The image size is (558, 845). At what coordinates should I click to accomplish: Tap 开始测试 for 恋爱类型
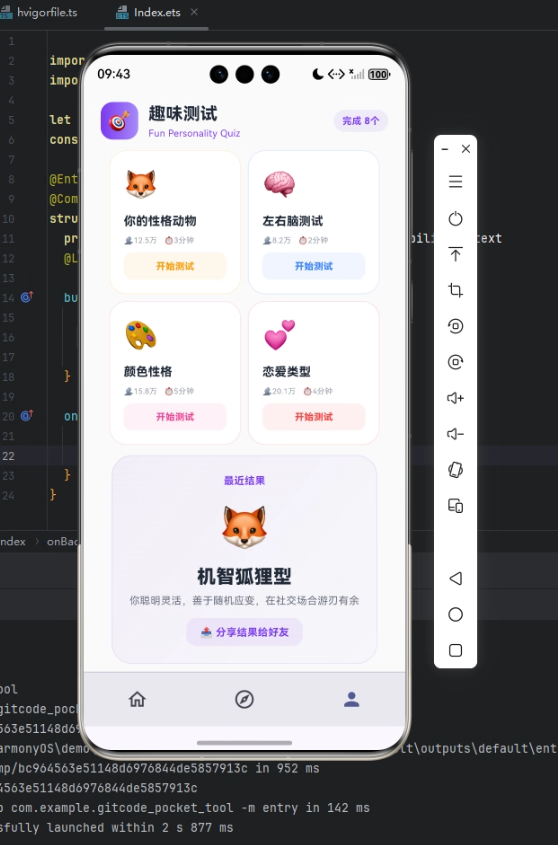pyautogui.click(x=314, y=417)
